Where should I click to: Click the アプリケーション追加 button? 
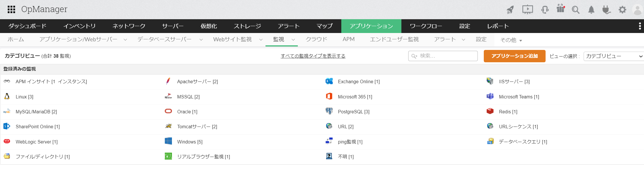(514, 56)
